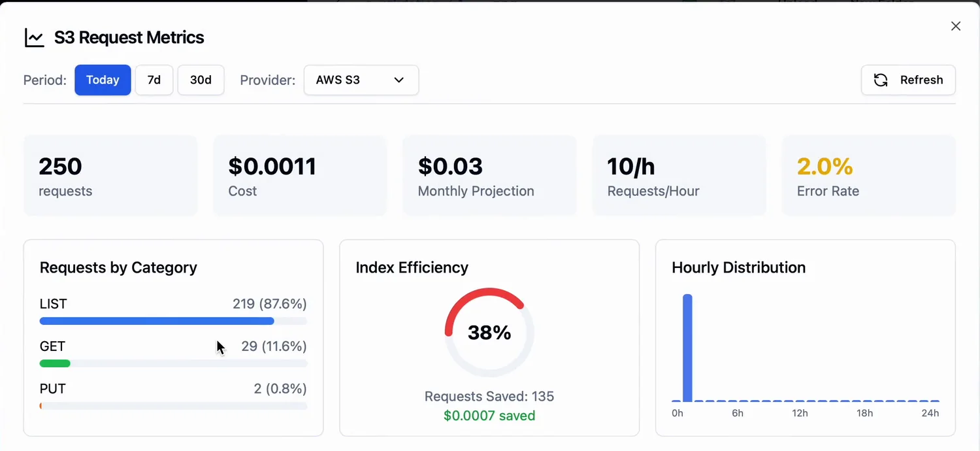Switch period to 30d
Screen dimensions: 980x451
pyautogui.click(x=201, y=80)
